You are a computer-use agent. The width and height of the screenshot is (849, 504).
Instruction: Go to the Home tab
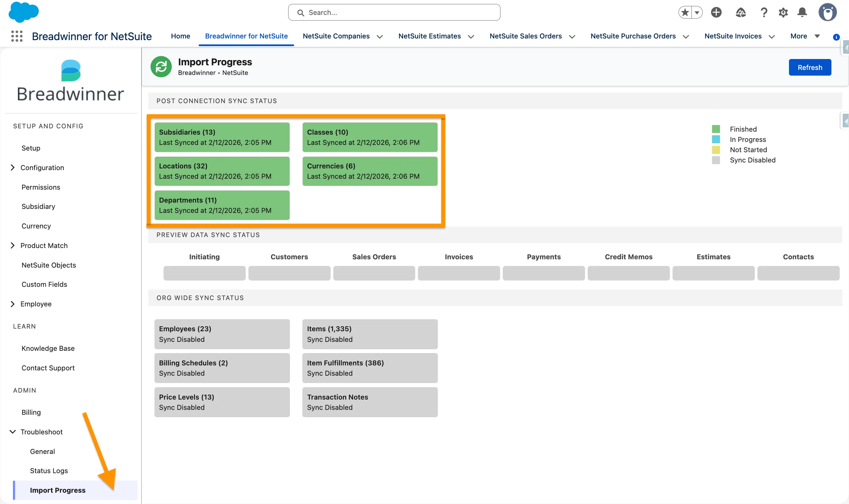click(x=180, y=36)
